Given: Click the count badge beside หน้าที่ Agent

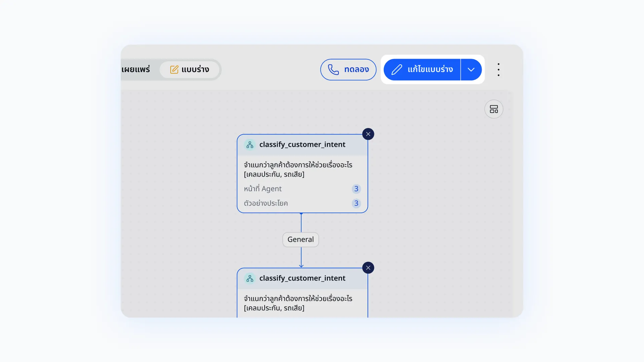Looking at the screenshot, I should (x=356, y=189).
